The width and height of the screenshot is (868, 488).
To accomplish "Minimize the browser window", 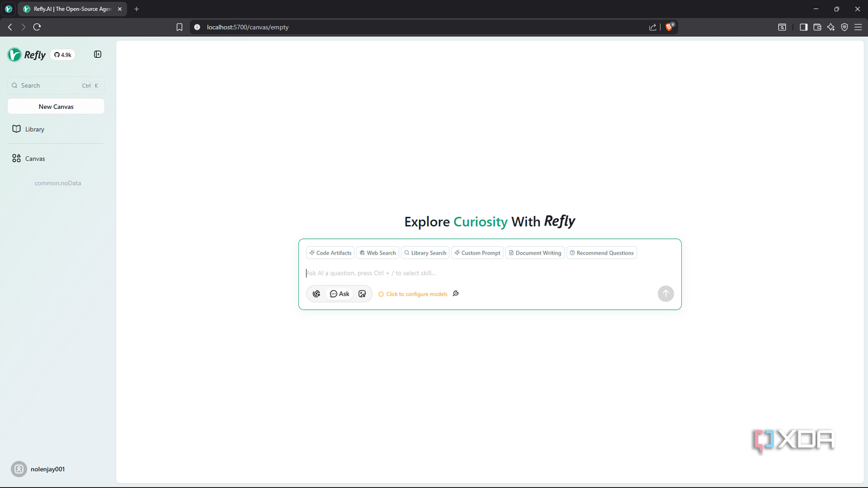I will click(x=816, y=9).
